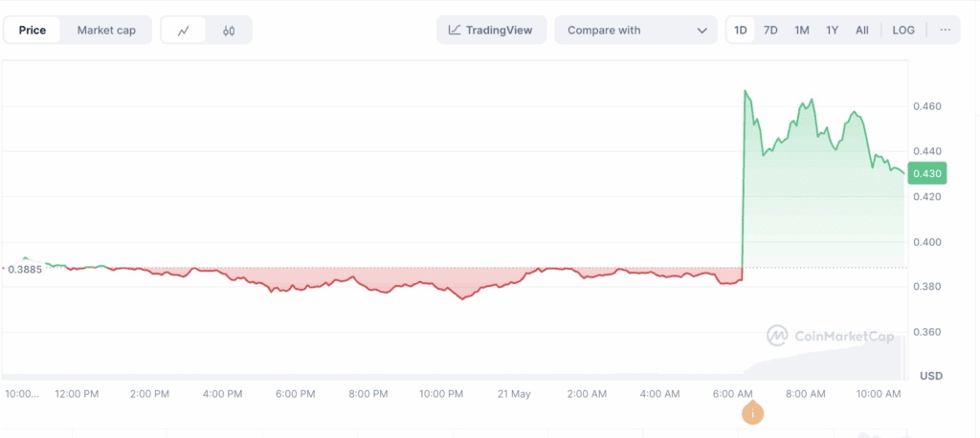Image resolution: width=980 pixels, height=438 pixels.
Task: Open the TradingView chart button
Action: [x=491, y=30]
